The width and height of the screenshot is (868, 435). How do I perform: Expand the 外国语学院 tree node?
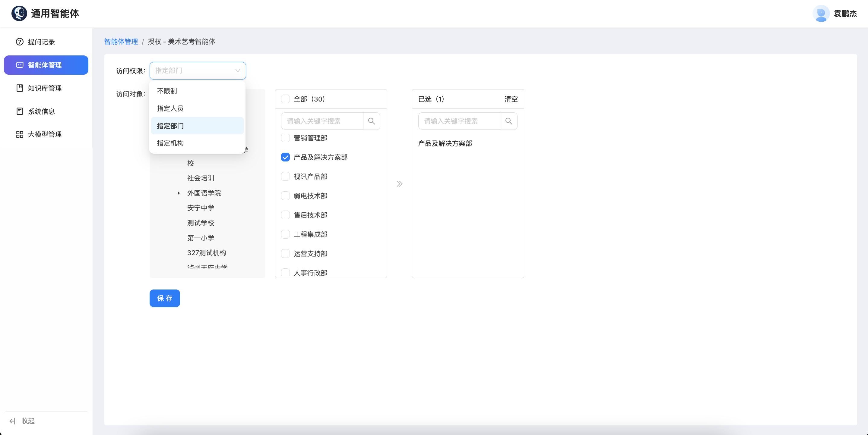[179, 193]
